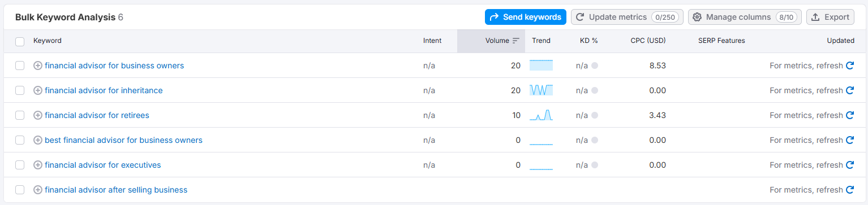Refresh metrics icon for financial advisor for inheritance row
This screenshot has height=205, width=868.
click(849, 90)
